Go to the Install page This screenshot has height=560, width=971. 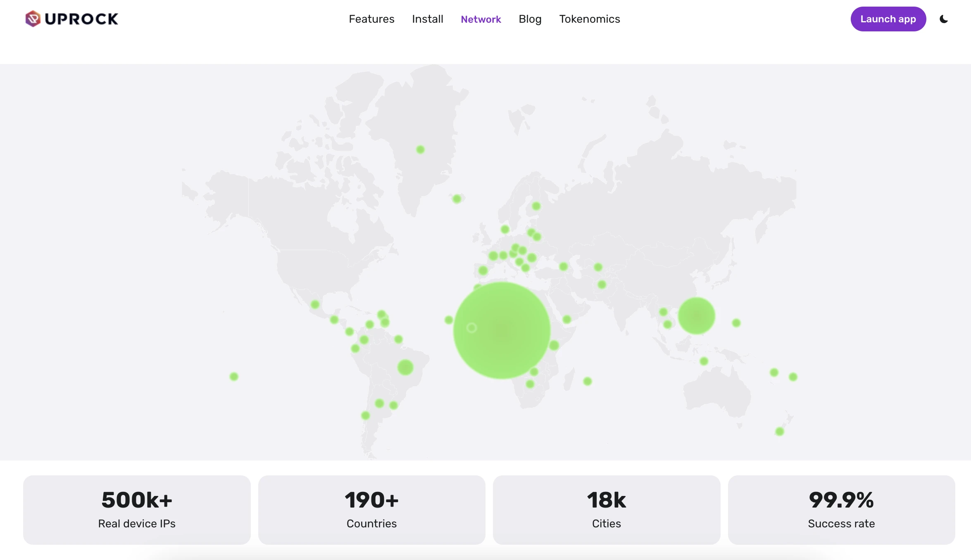pyautogui.click(x=427, y=19)
